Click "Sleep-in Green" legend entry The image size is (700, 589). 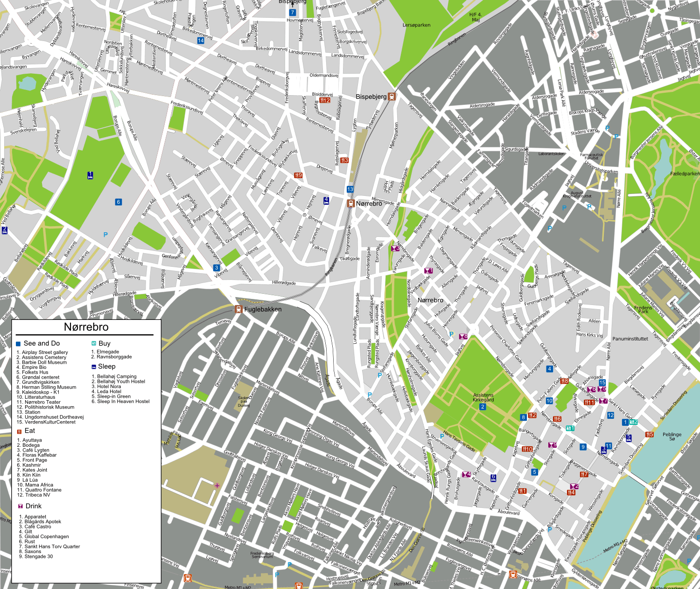pyautogui.click(x=114, y=396)
